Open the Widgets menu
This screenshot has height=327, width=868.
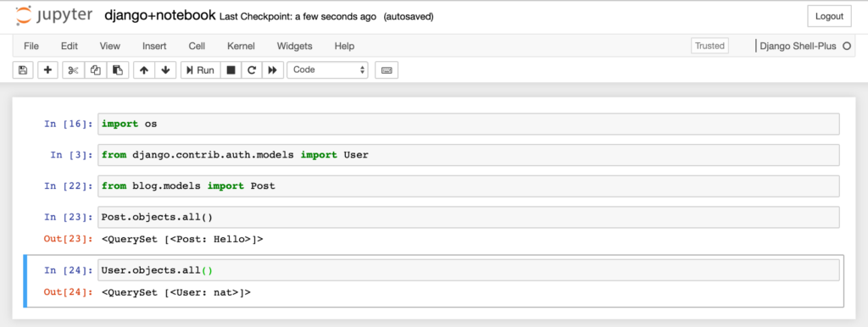[x=294, y=46]
